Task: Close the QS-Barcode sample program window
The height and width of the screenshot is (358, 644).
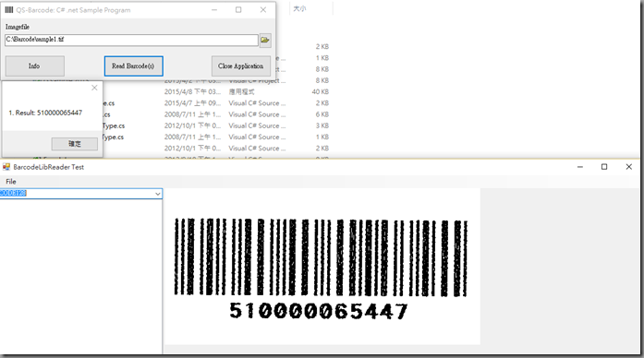Action: [263, 10]
